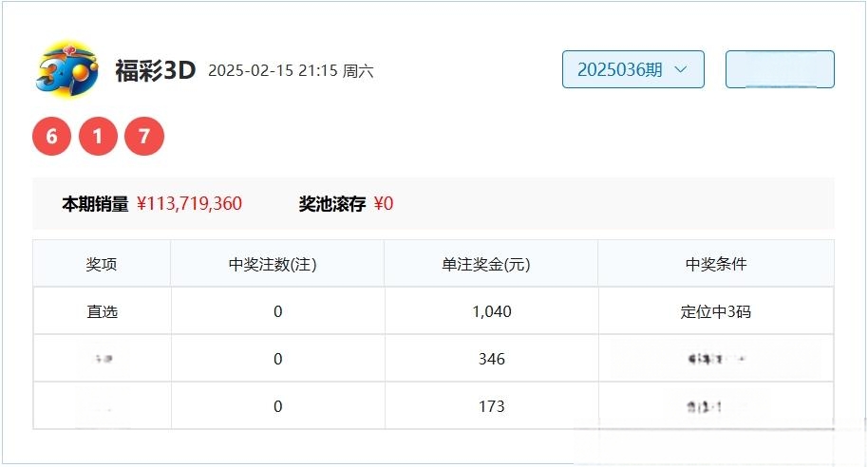This screenshot has width=868, height=467.
Task: Click the 奖池滚存 label
Action: coord(332,204)
